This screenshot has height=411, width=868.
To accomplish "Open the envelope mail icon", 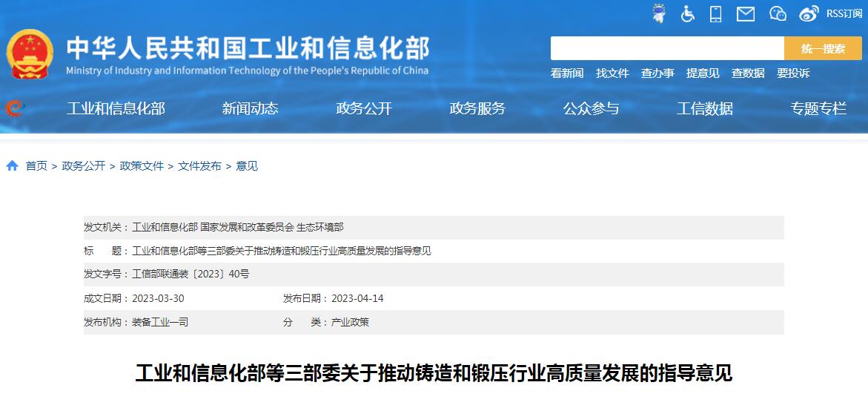I will pyautogui.click(x=745, y=13).
